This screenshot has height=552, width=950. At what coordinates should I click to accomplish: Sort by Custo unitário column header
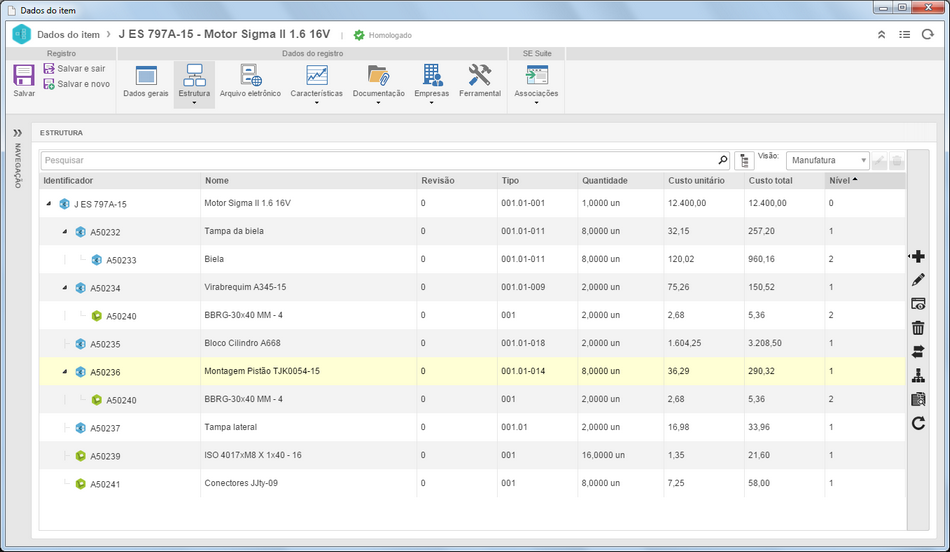pos(704,181)
